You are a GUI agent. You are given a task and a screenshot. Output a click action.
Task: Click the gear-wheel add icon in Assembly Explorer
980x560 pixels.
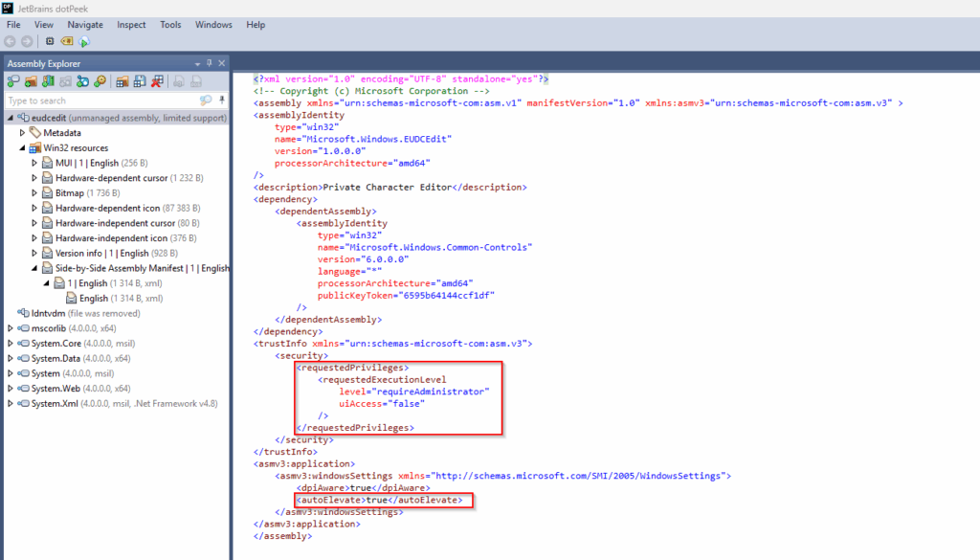[x=100, y=81]
